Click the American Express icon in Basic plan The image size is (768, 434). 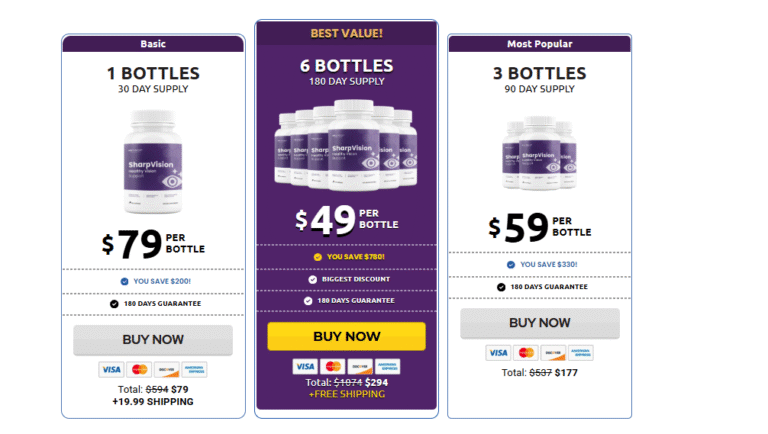pyautogui.click(x=194, y=369)
